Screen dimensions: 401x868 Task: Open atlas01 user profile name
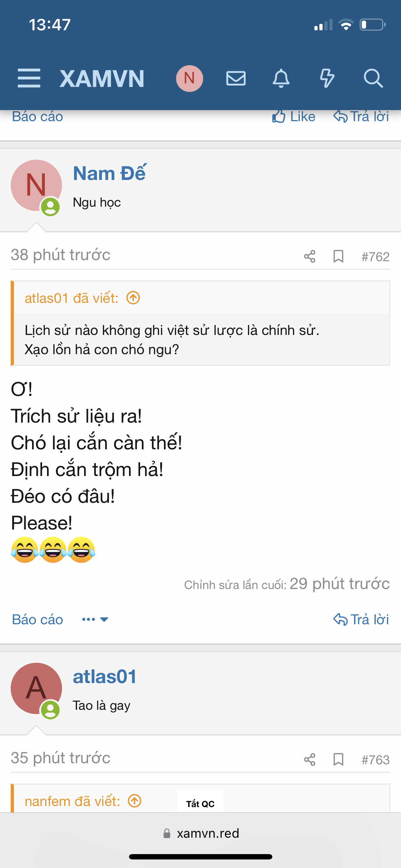105,676
